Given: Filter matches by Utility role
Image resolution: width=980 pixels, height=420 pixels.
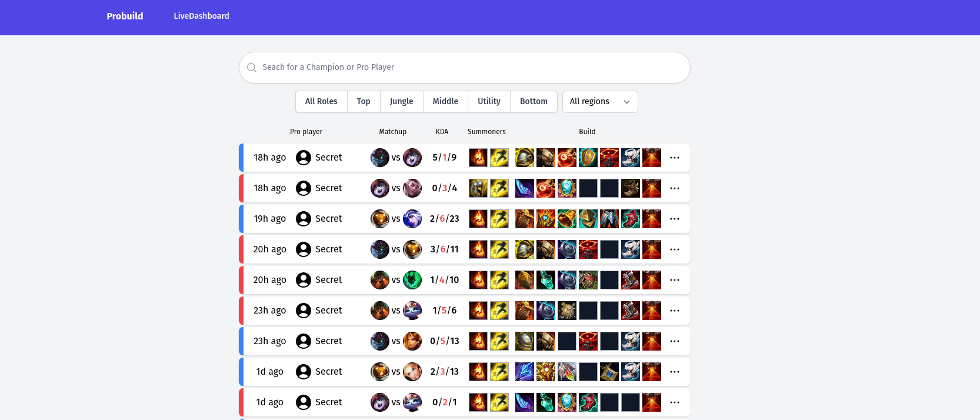Looking at the screenshot, I should (489, 102).
